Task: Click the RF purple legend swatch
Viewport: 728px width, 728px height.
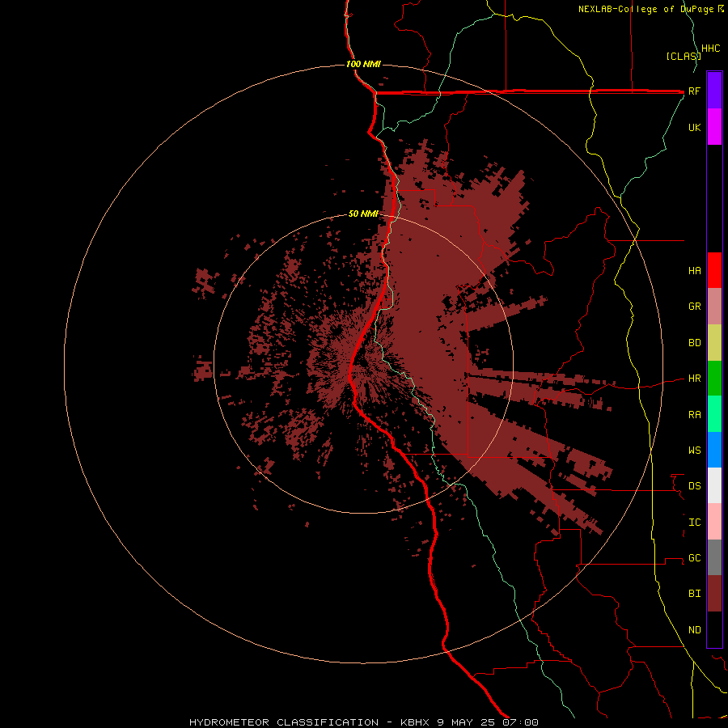Action: (x=714, y=91)
